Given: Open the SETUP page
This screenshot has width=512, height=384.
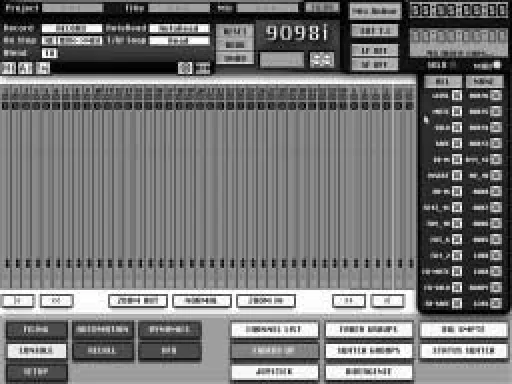Looking at the screenshot, I should 36,372.
